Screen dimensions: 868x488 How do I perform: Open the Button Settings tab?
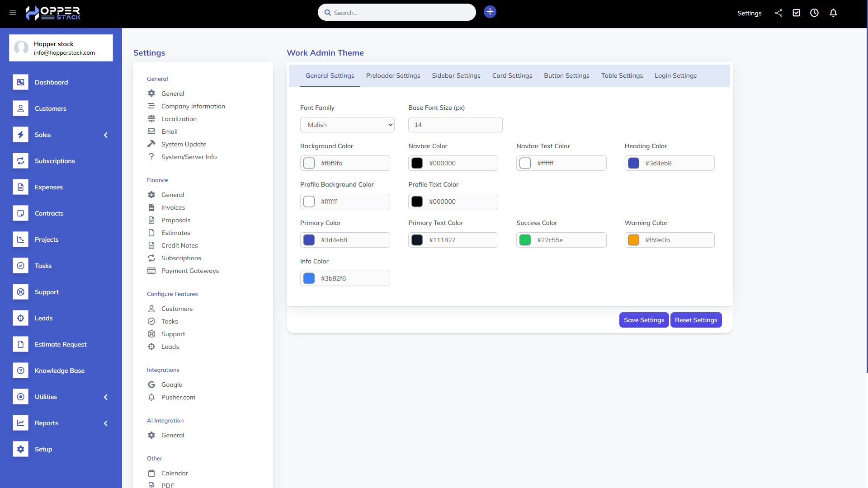(566, 75)
